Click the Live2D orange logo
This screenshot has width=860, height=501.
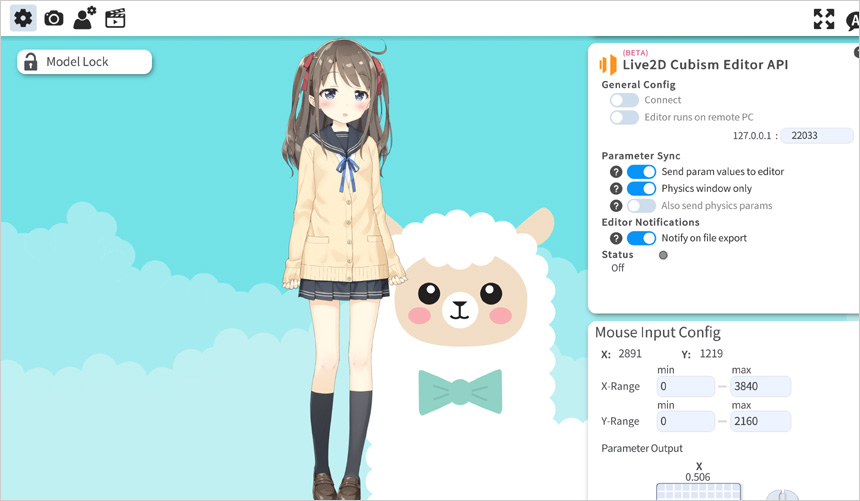tap(607, 65)
